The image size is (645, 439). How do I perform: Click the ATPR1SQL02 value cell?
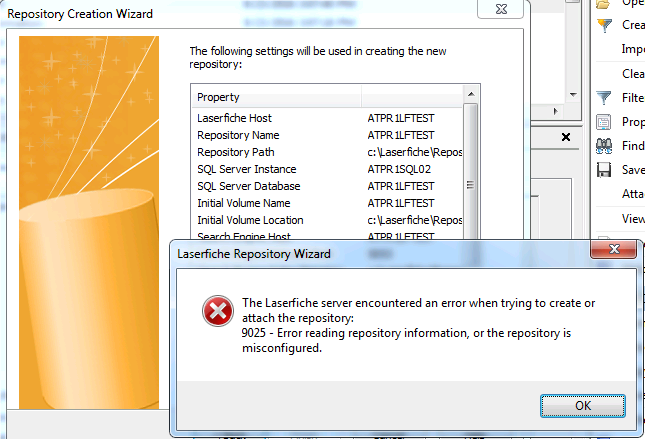click(x=399, y=169)
